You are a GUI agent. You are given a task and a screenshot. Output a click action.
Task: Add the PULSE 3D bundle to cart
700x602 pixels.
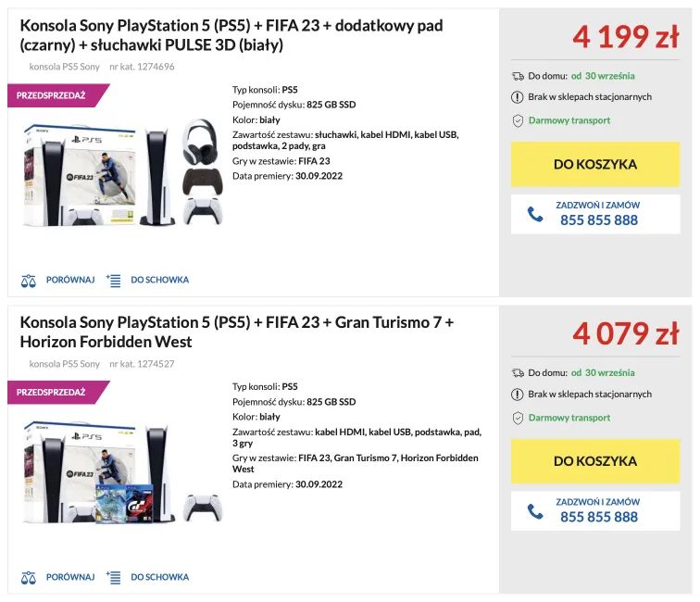coord(594,164)
